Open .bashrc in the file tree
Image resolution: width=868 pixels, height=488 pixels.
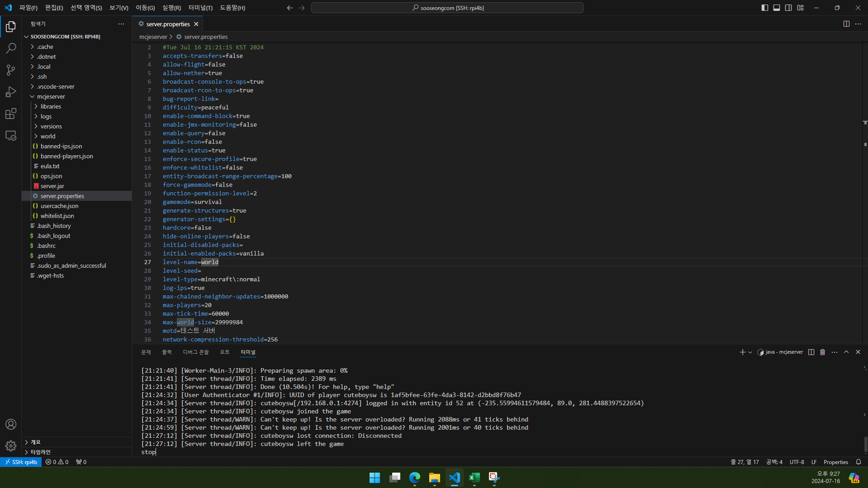77,246
